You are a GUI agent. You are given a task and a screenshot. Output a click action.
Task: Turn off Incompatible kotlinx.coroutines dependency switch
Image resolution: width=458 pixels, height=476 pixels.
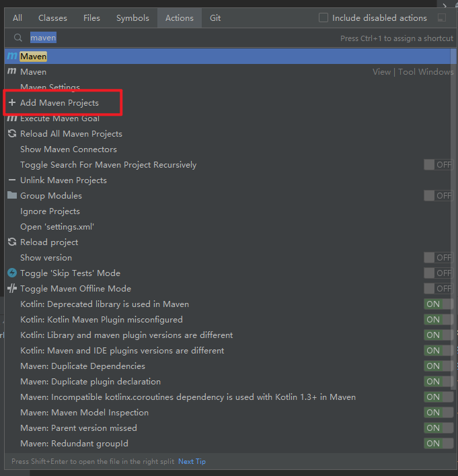(438, 397)
